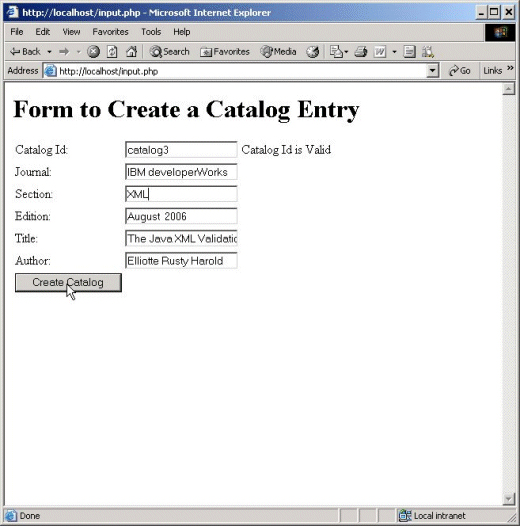The image size is (520, 526).
Task: Edit with Word icon
Action: [x=380, y=52]
